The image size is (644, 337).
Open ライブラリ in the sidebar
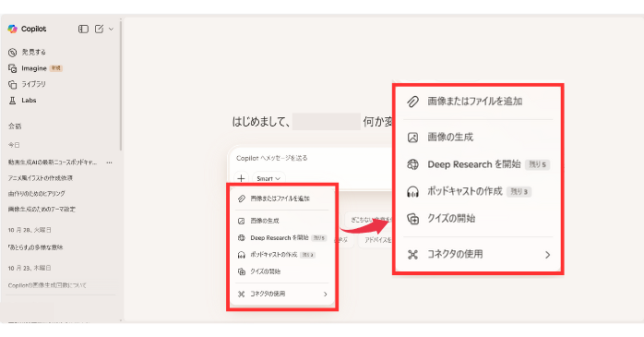(x=27, y=84)
